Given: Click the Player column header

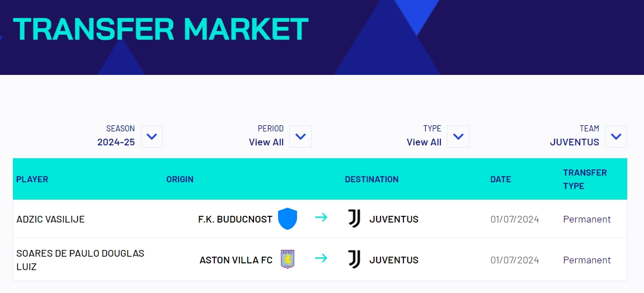Looking at the screenshot, I should click(x=32, y=179).
